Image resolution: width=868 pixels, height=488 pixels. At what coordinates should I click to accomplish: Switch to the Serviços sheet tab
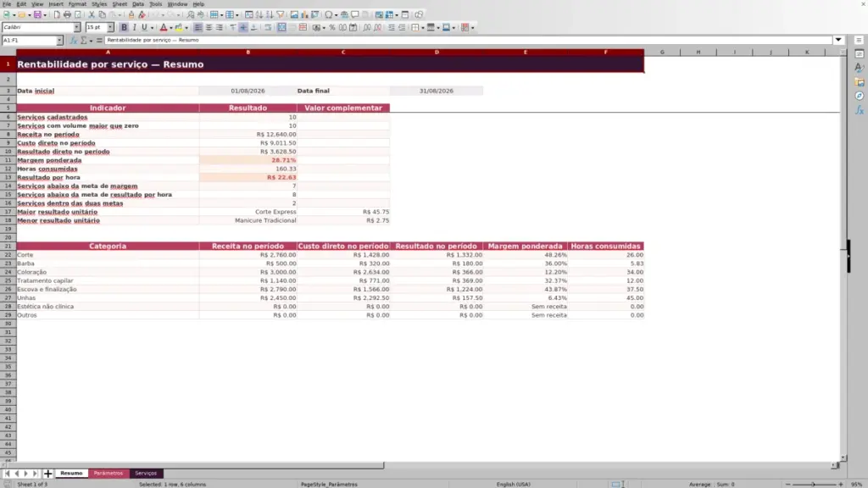point(146,474)
